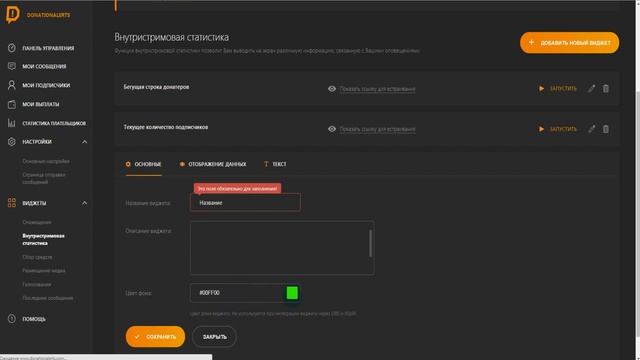Click Добавить новый виджет button
Screen dimensions: 640x360
pos(569,42)
